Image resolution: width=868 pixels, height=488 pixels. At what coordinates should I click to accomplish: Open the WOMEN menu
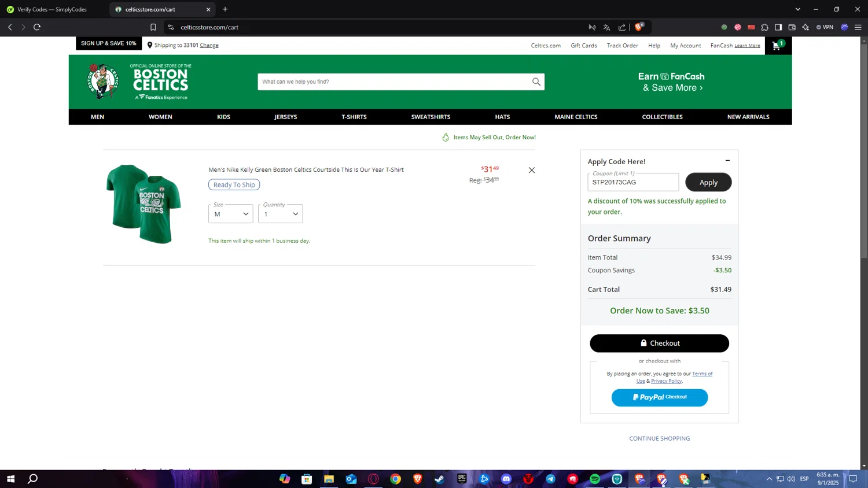point(160,117)
